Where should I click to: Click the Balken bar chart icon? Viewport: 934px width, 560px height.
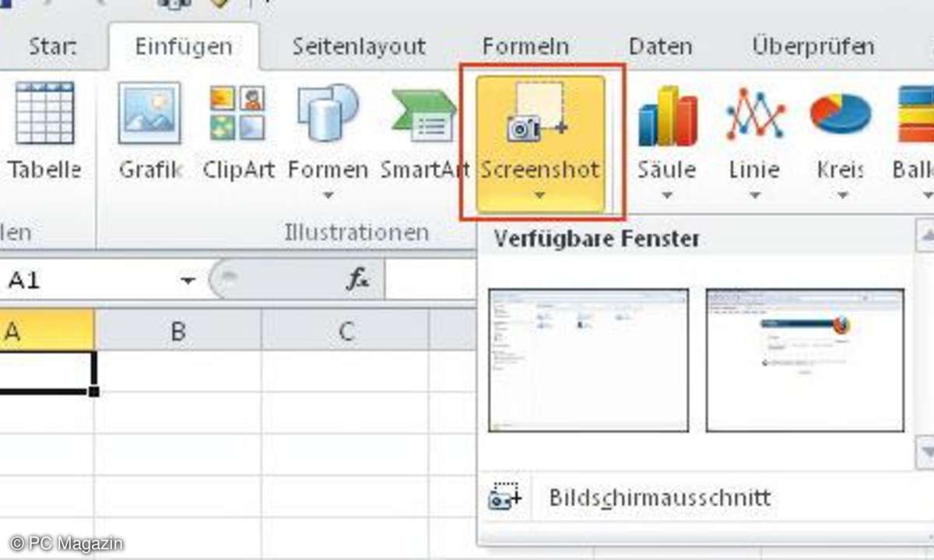click(x=917, y=115)
